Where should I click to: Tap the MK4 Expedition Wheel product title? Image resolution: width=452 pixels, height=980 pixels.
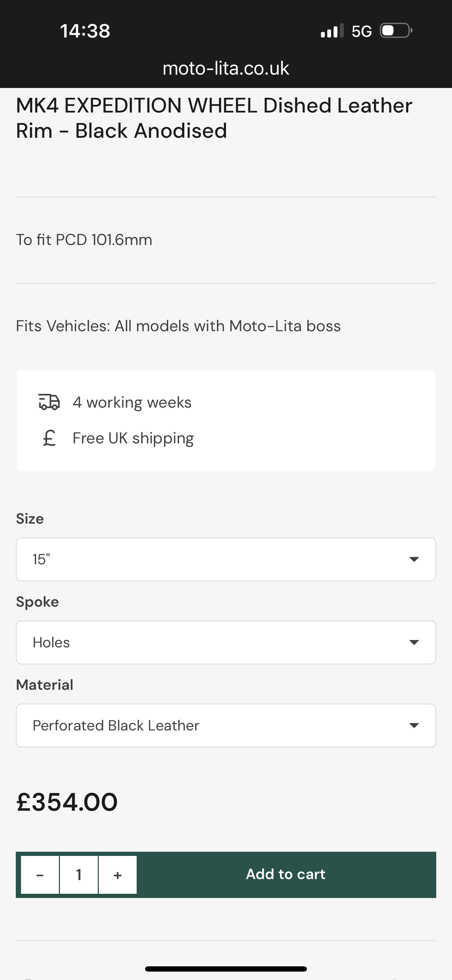click(214, 118)
